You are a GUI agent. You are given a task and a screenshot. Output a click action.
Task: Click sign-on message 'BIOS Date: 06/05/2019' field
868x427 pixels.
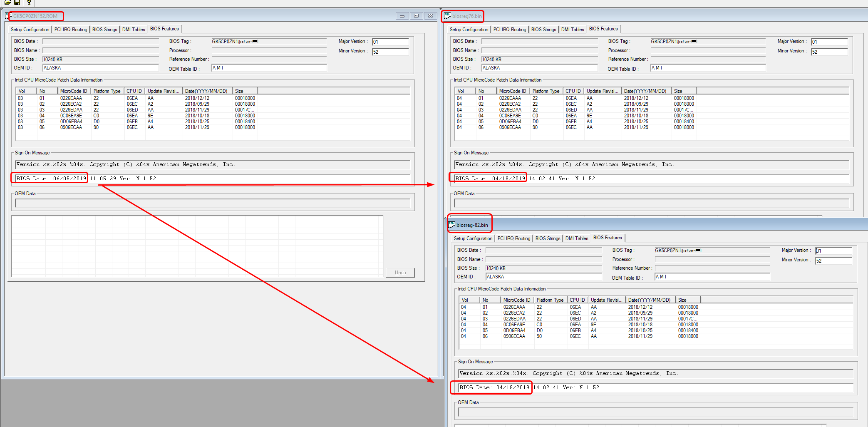pos(213,179)
